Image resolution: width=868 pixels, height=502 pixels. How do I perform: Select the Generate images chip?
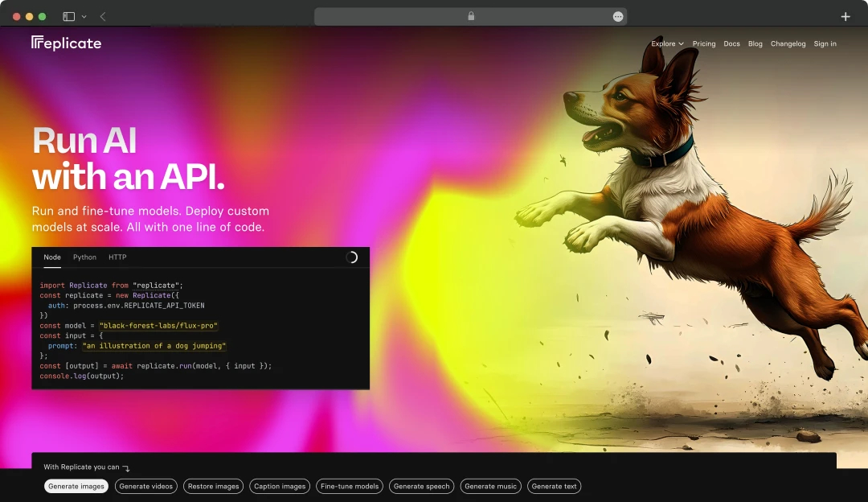click(x=76, y=486)
